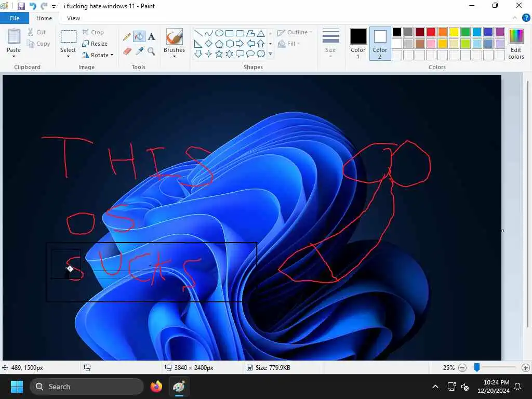Screen dimensions: 532x399
Task: Open Edit colors dialog
Action: pos(516,44)
